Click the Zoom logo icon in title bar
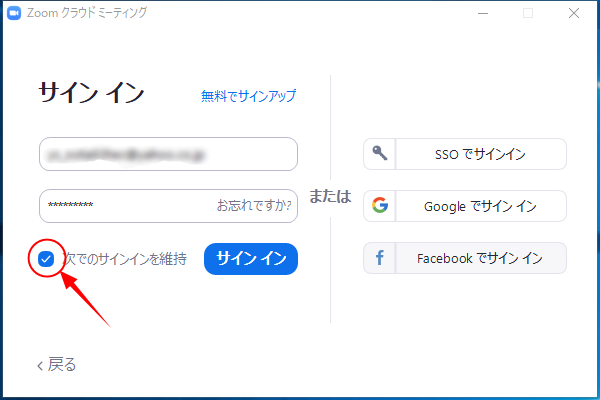 click(14, 13)
